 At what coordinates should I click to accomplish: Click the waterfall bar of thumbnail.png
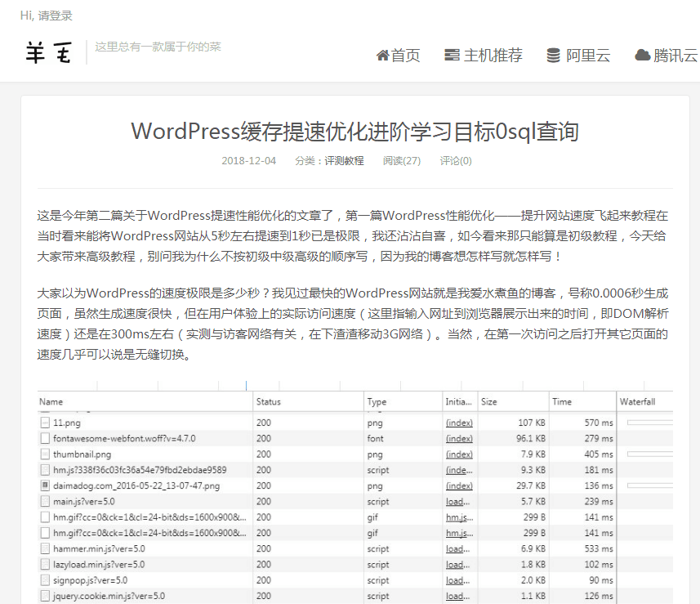click(650, 454)
